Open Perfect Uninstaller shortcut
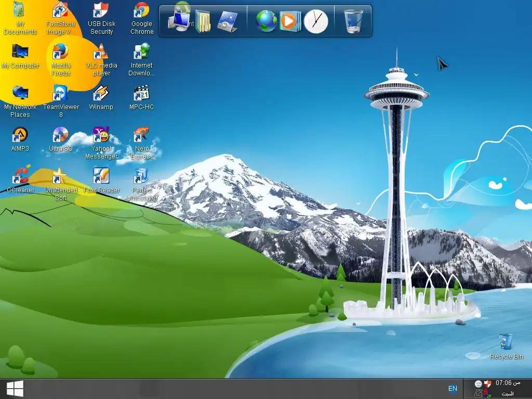This screenshot has height=399, width=532. (x=142, y=184)
